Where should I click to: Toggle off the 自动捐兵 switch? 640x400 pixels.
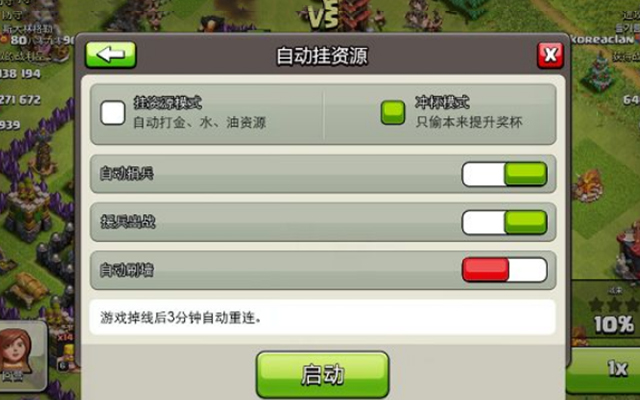click(504, 174)
